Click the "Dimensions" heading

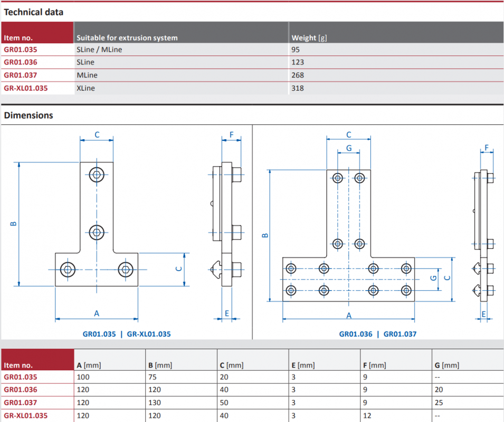[x=28, y=116]
